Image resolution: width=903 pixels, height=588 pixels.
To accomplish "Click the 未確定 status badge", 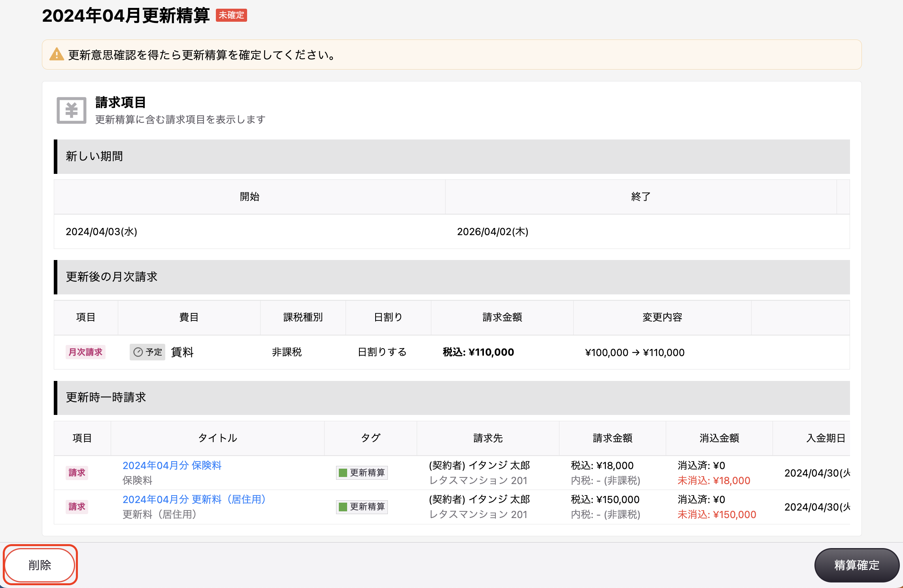I will point(232,15).
